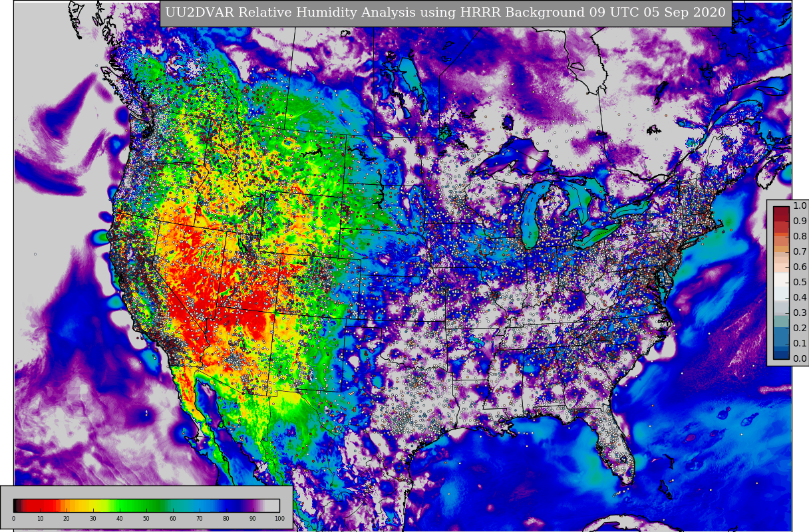Click the '90' tick label on humidity colorbar
The width and height of the screenshot is (809, 532).
pos(253,519)
